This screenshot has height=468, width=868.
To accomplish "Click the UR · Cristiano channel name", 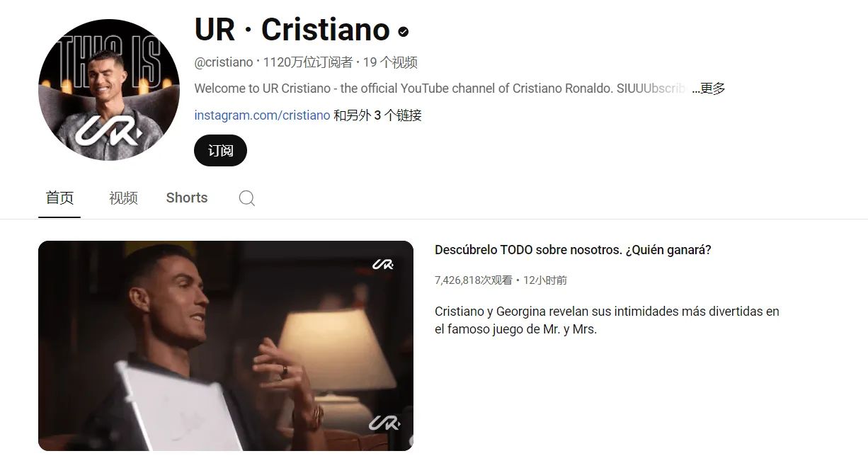I will pos(292,30).
